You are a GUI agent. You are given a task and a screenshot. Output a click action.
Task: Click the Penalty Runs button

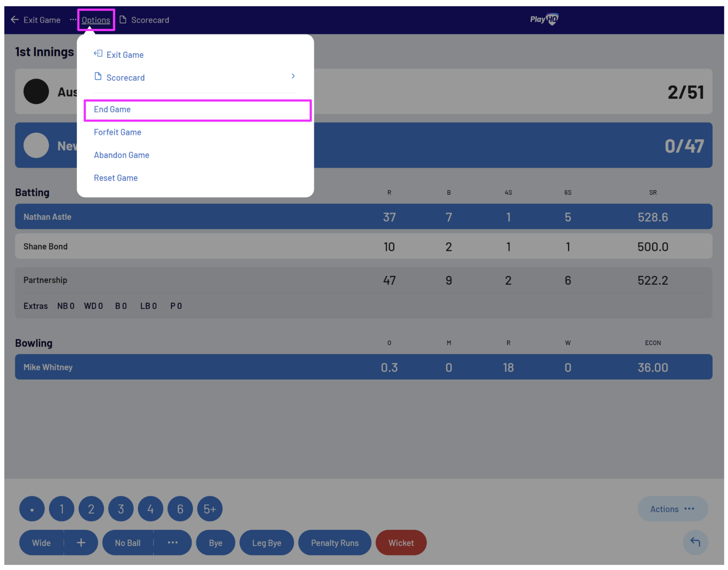click(x=334, y=542)
